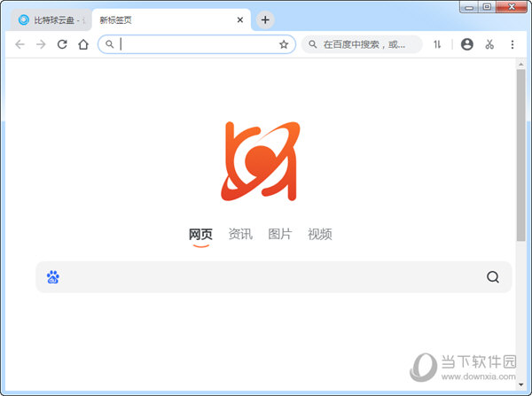
Task: Reload the current page
Action: coord(62,44)
